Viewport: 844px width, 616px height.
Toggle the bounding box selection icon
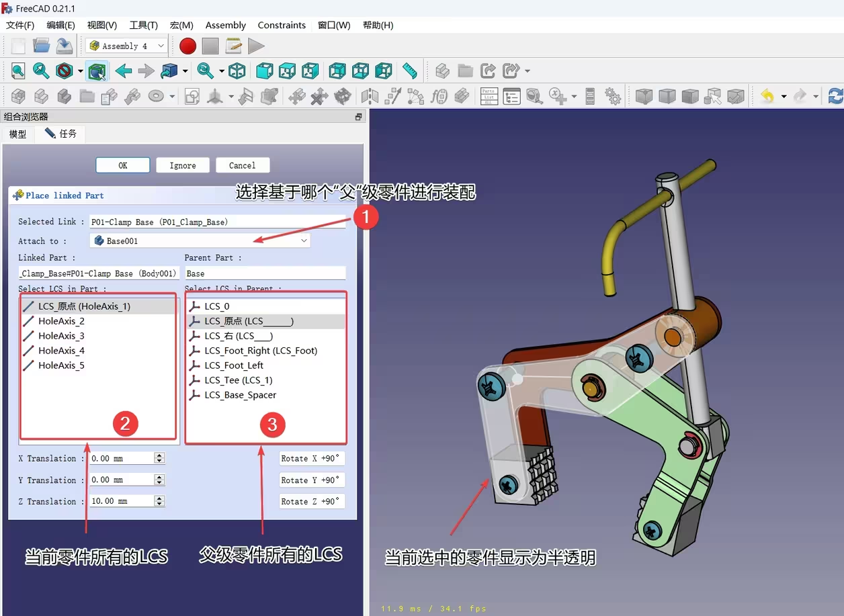[x=97, y=71]
